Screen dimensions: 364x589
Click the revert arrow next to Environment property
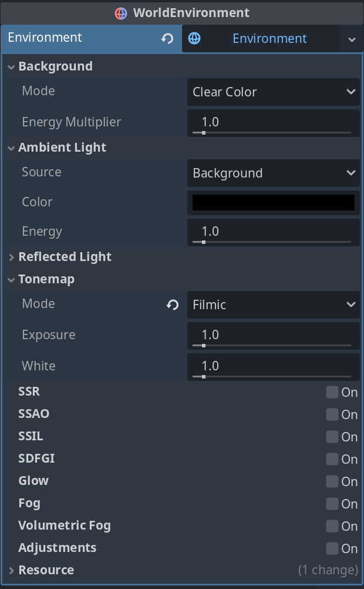[167, 39]
